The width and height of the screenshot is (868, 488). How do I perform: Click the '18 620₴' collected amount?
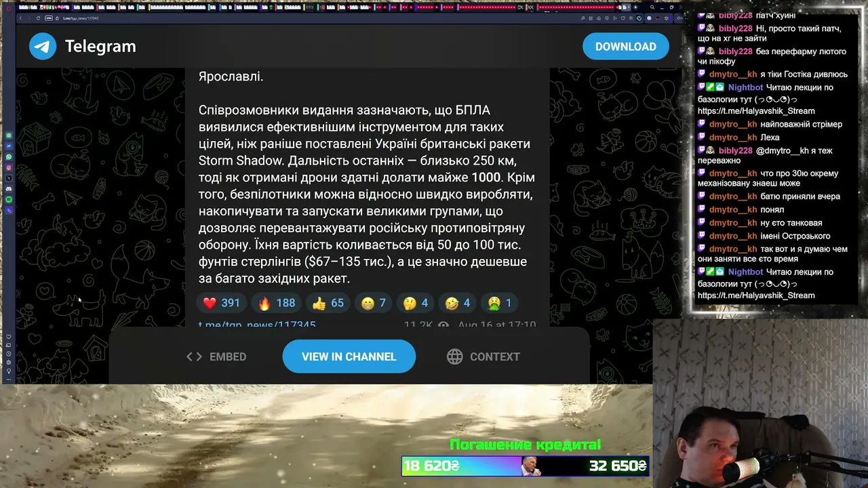coord(432,466)
